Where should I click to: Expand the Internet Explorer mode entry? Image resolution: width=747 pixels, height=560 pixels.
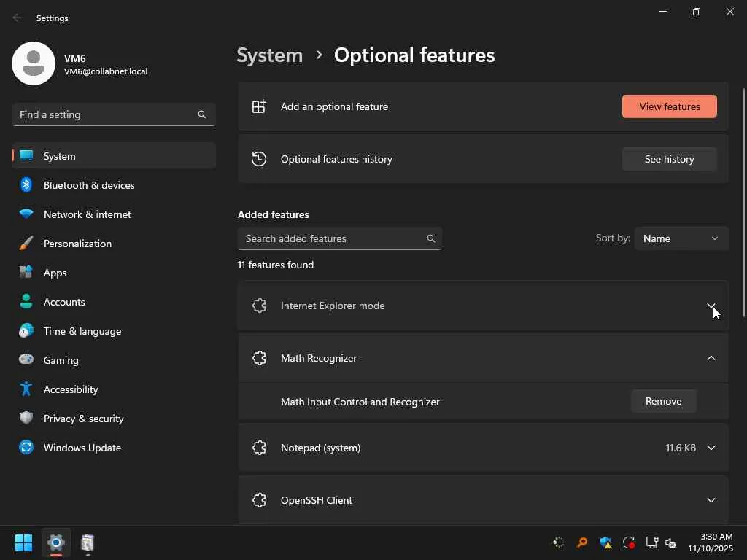711,306
